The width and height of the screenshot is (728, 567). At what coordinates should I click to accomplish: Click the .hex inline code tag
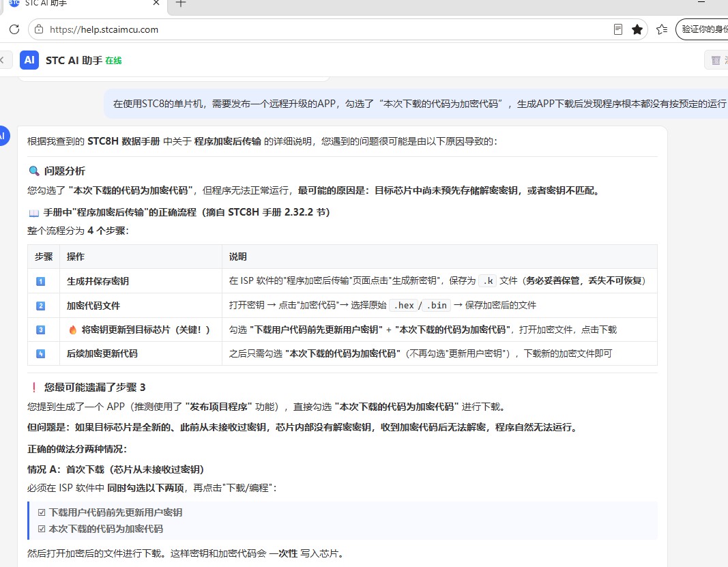(x=403, y=305)
